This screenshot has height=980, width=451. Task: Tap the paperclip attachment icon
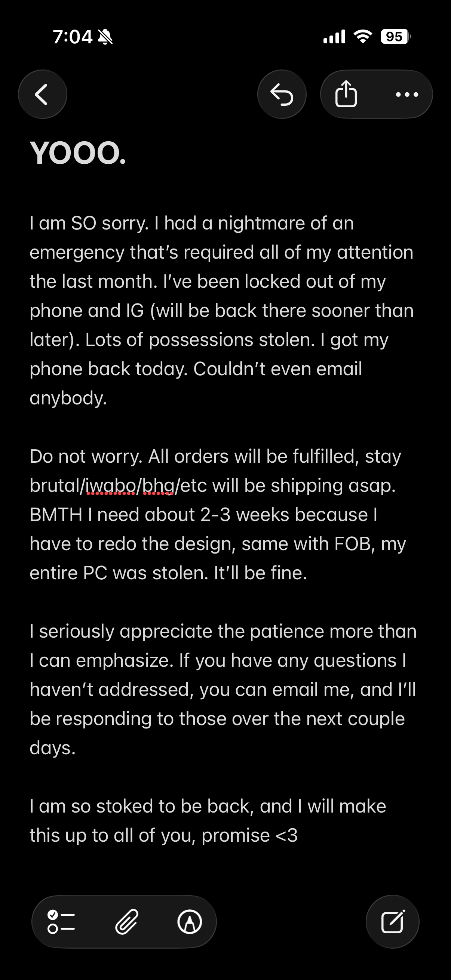126,922
